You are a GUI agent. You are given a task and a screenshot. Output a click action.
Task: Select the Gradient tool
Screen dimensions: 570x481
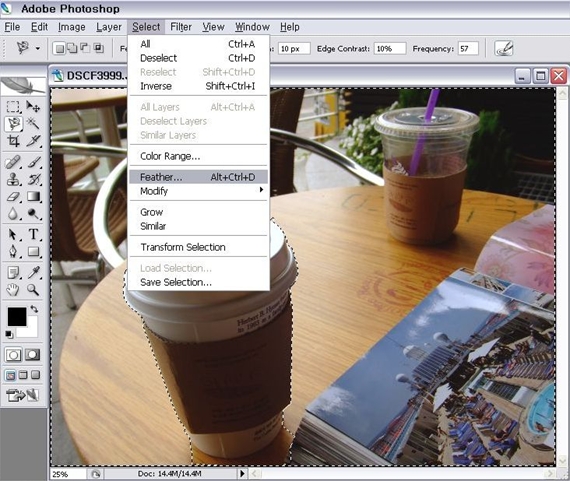click(x=33, y=197)
